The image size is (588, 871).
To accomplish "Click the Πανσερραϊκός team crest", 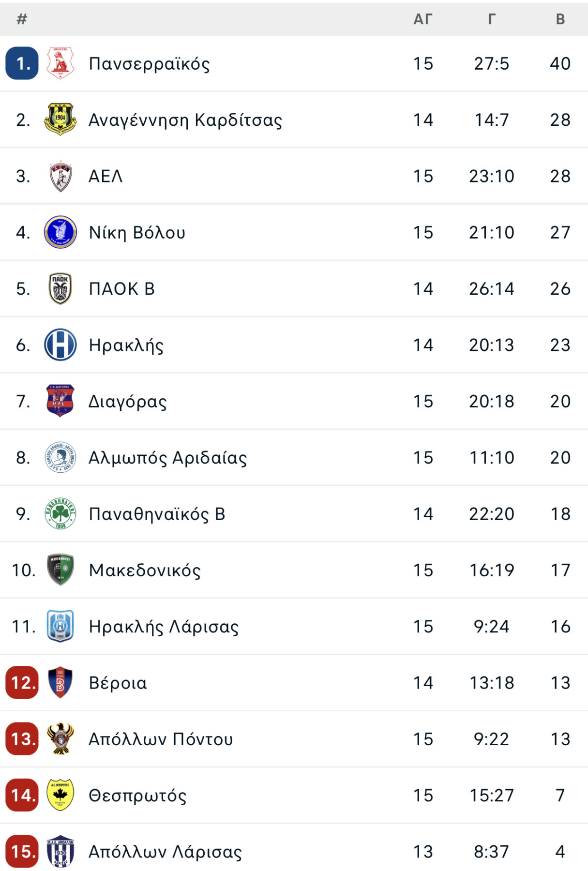I will tap(60, 63).
